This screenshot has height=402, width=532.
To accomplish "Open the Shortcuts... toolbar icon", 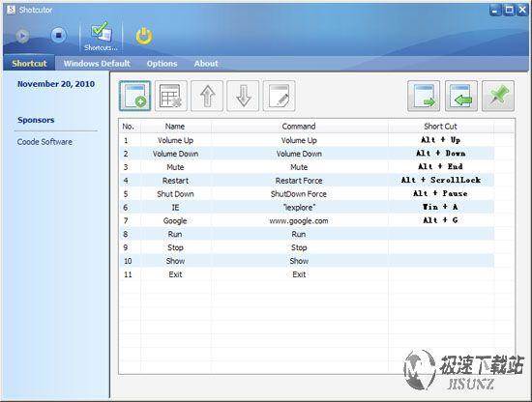I will tap(101, 37).
